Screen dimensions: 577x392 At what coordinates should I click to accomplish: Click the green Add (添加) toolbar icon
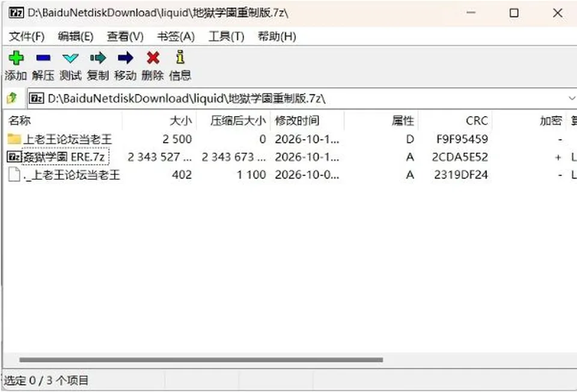(16, 58)
